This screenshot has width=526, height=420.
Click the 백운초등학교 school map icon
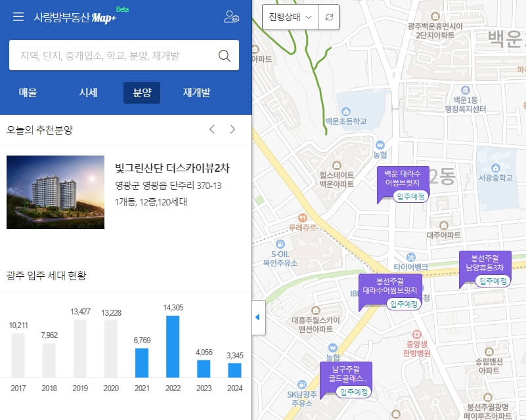[346, 112]
